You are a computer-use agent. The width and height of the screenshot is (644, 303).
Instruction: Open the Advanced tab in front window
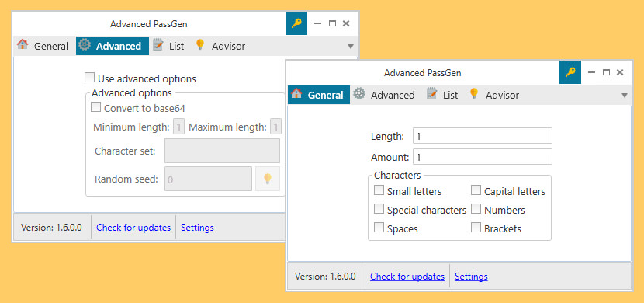[384, 95]
